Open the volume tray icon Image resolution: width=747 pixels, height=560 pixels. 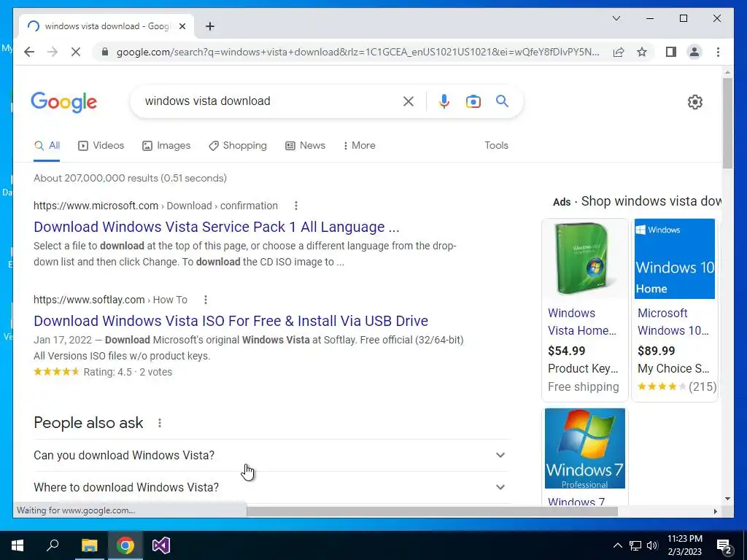[x=652, y=545]
